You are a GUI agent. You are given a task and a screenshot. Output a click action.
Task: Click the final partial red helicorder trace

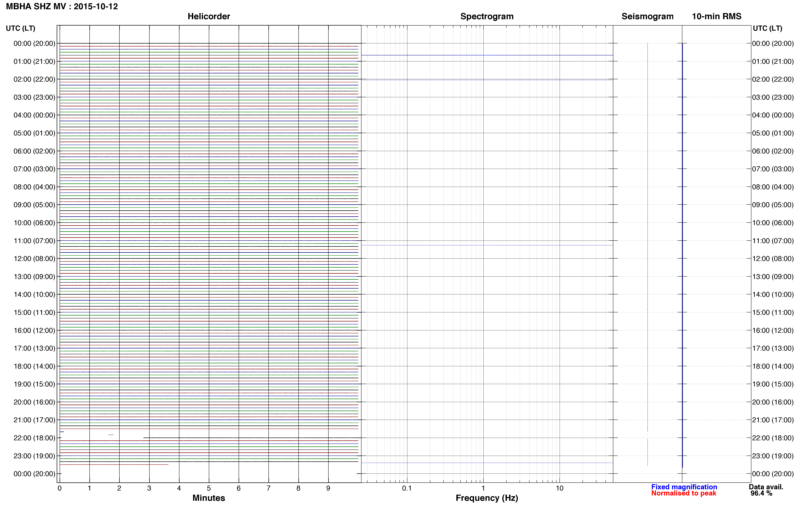(114, 465)
